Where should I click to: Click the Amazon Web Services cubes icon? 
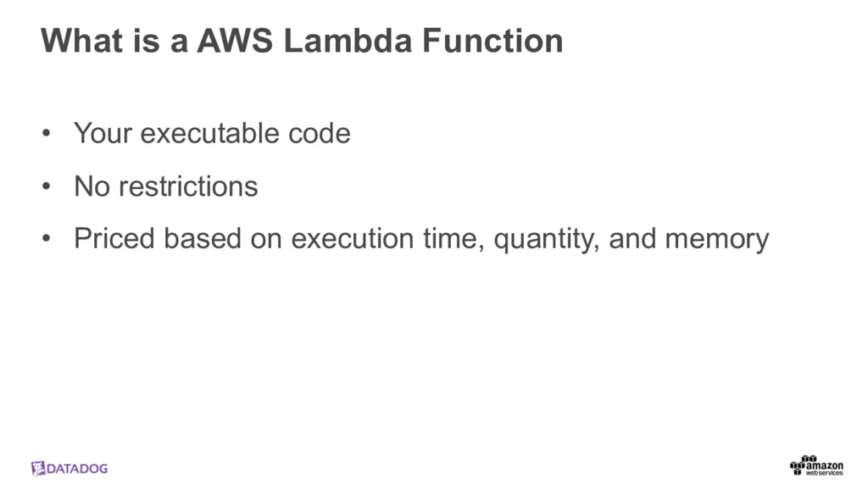tap(797, 464)
